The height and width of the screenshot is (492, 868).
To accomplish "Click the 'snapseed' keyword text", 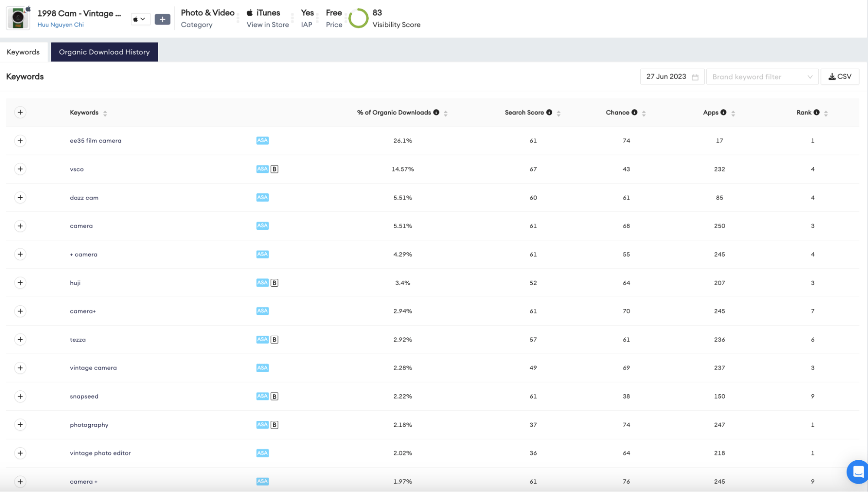I will tap(84, 396).
